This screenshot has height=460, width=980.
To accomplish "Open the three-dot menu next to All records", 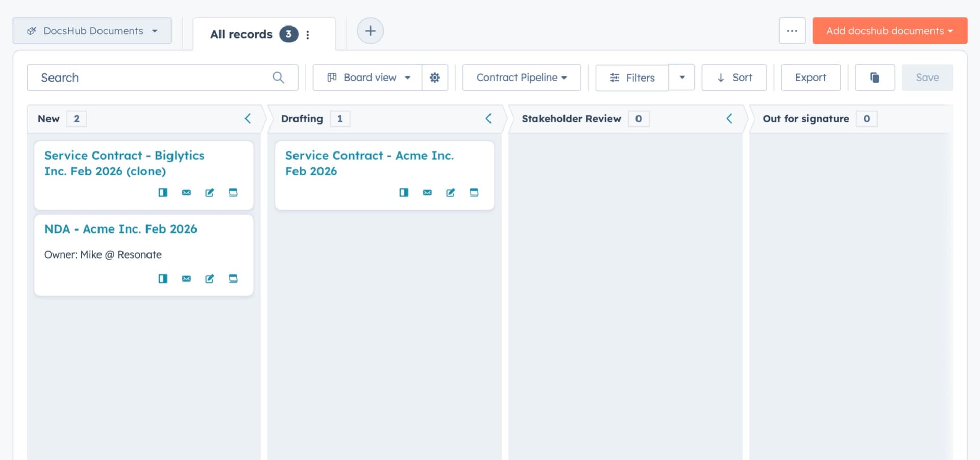I will pos(308,34).
